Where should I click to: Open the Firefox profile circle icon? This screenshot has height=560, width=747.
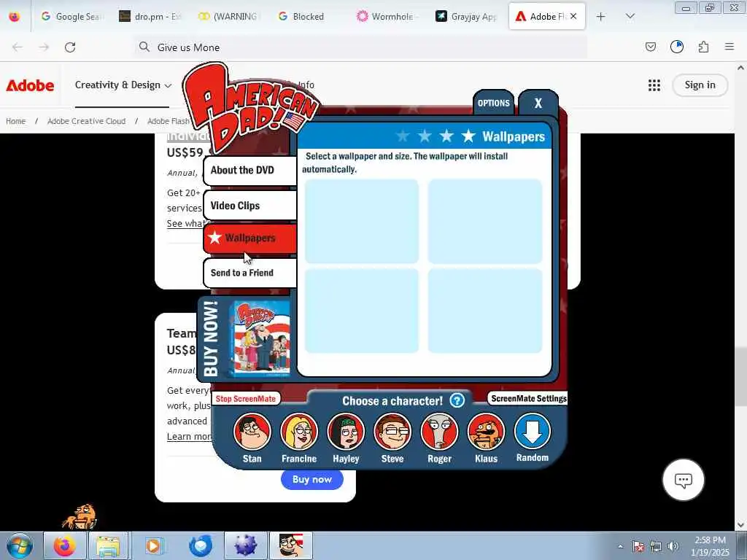pyautogui.click(x=676, y=47)
